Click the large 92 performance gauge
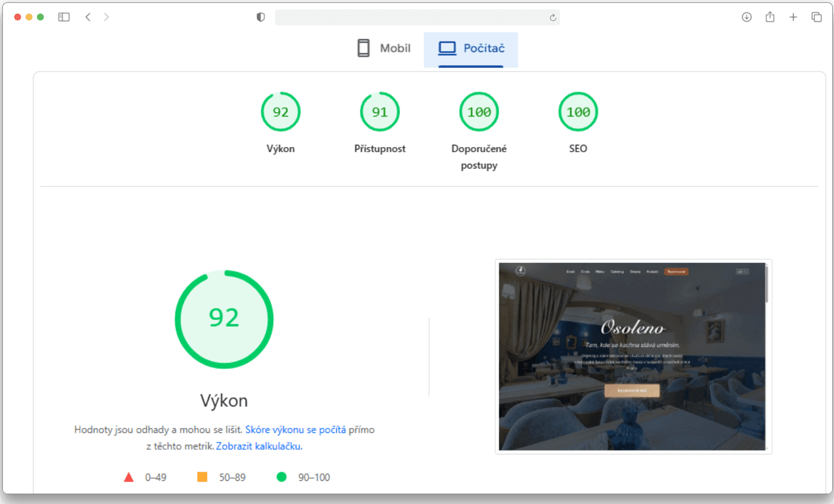834x504 pixels. (224, 319)
